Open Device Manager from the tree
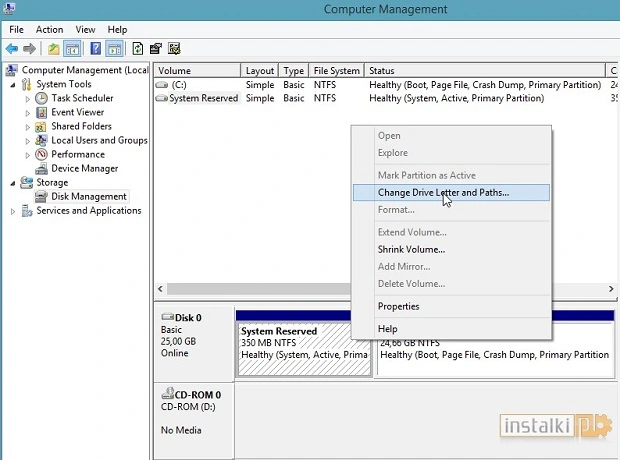This screenshot has width=620, height=460. pyautogui.click(x=84, y=169)
